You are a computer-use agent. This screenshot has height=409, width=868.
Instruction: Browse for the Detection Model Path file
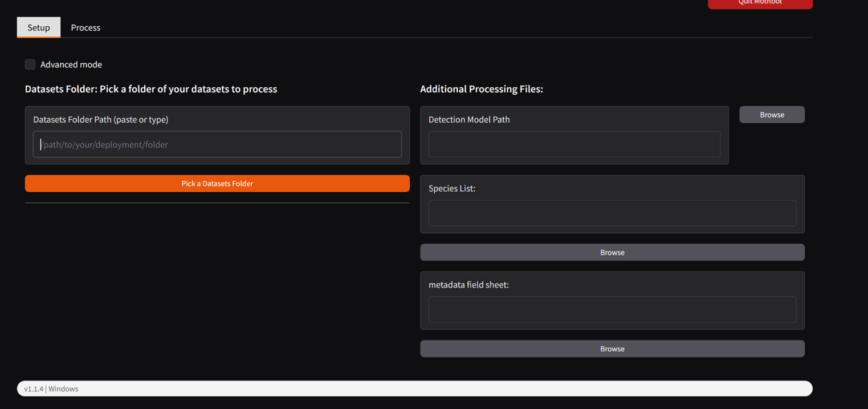pyautogui.click(x=772, y=115)
